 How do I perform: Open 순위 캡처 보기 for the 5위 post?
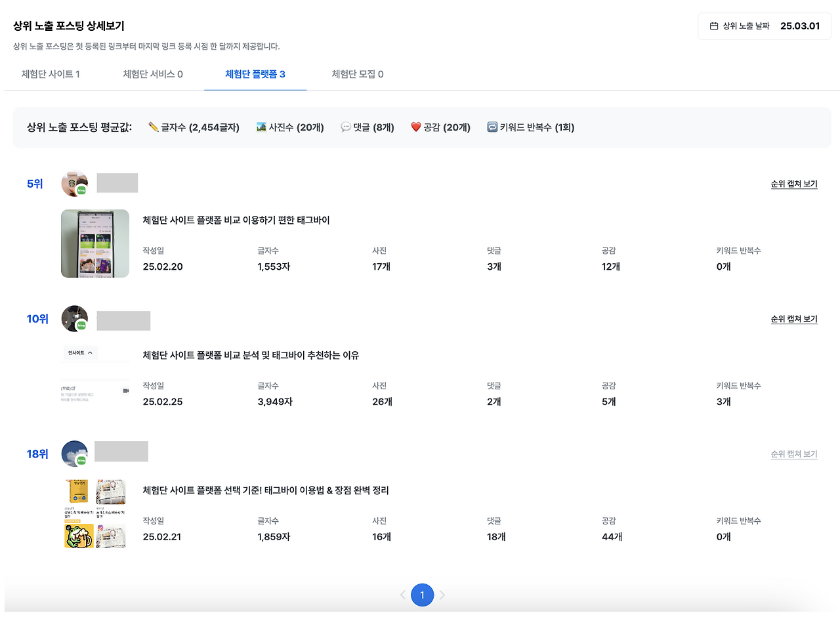794,183
